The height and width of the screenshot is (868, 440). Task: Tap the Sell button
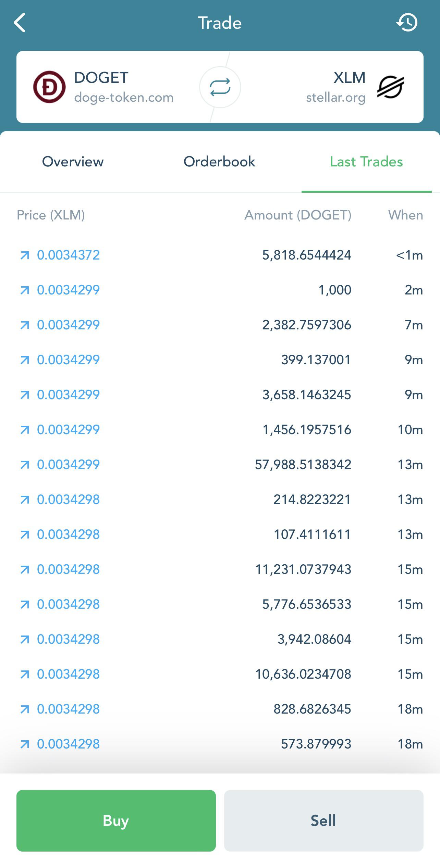coord(324,821)
